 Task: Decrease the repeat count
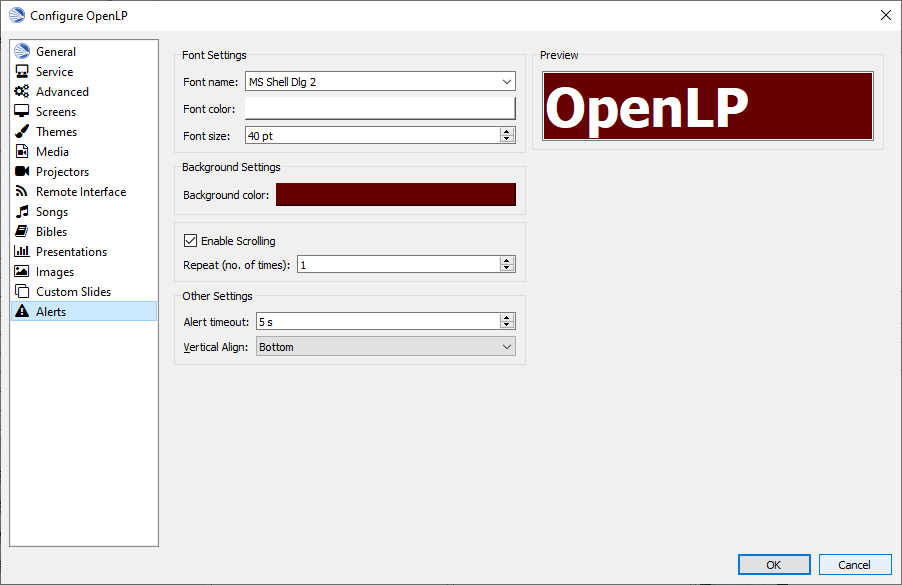tap(507, 268)
